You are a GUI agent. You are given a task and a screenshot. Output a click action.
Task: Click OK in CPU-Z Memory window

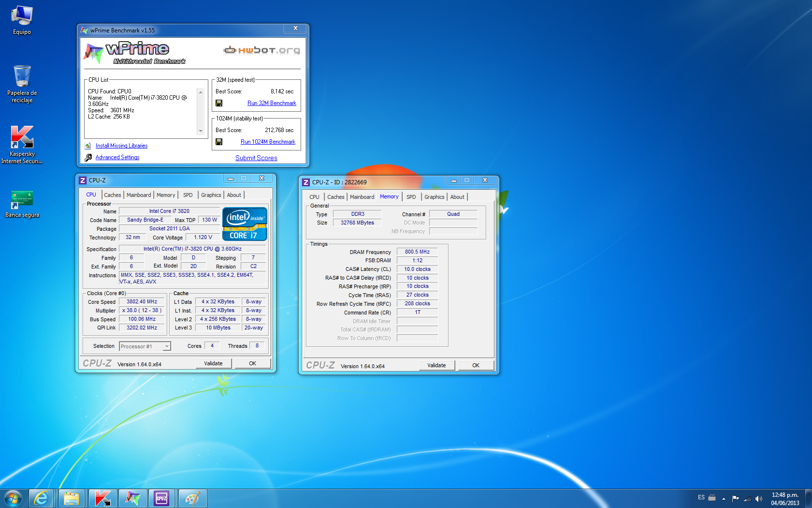476,365
